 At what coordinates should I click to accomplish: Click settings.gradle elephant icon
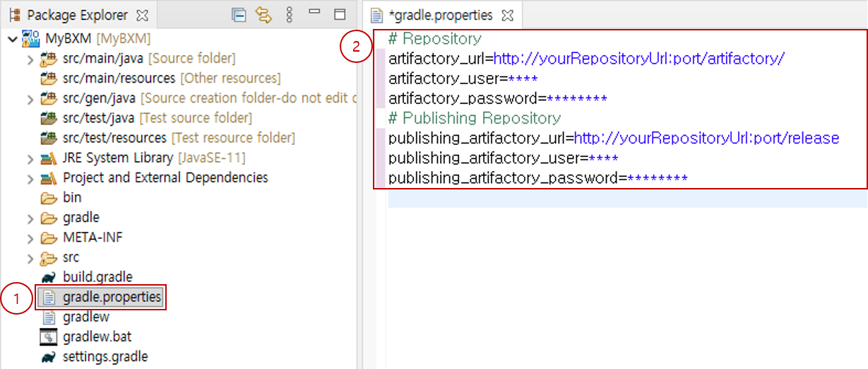49,357
